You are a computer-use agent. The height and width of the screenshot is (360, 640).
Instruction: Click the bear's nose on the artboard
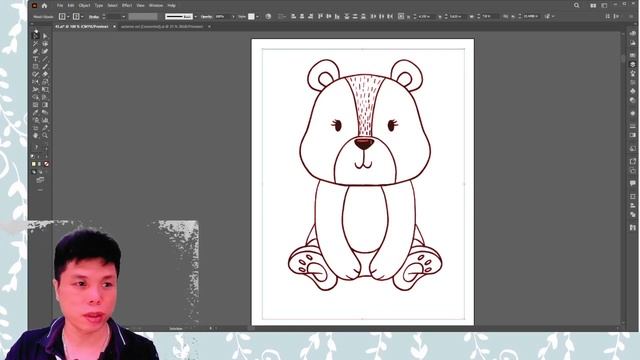(x=364, y=143)
